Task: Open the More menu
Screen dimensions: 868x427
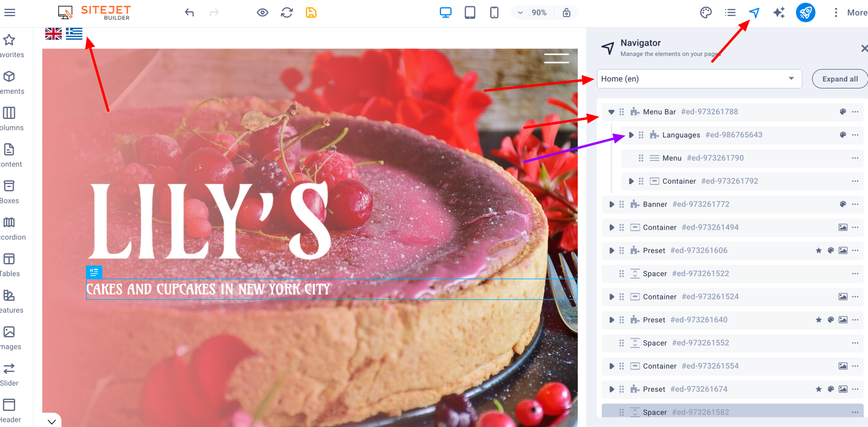Action: point(850,13)
